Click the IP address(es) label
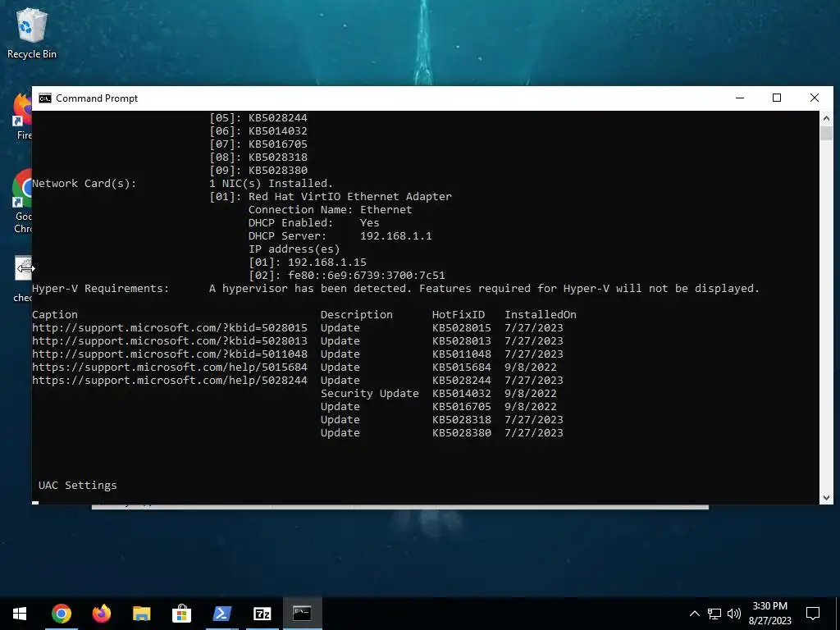This screenshot has width=840, height=630. [x=294, y=249]
